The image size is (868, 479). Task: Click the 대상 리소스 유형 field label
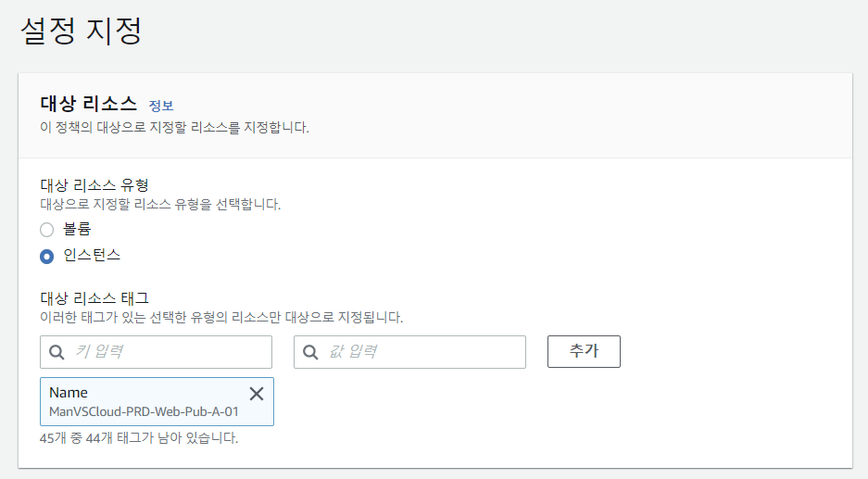[94, 185]
